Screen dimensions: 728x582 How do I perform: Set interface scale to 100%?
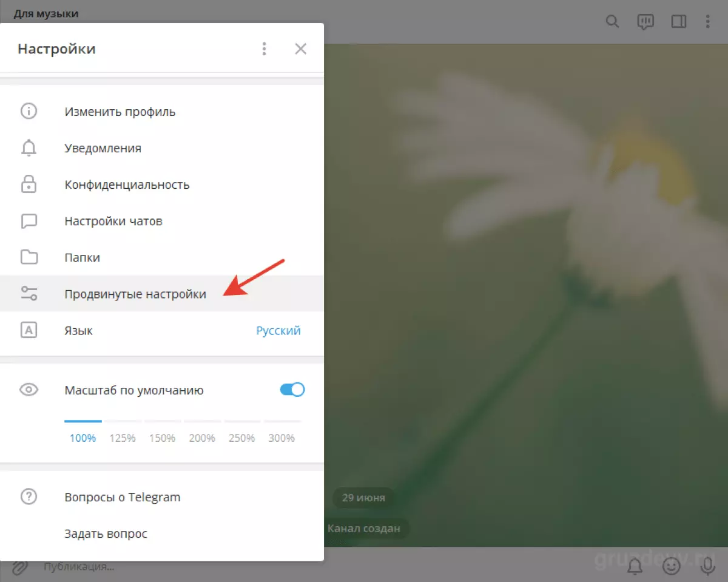pyautogui.click(x=83, y=438)
